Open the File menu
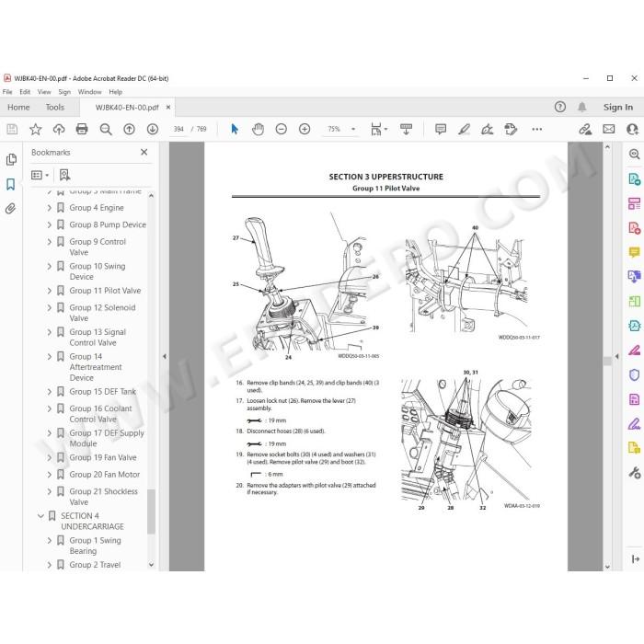Image resolution: width=644 pixels, height=644 pixels. [7, 92]
